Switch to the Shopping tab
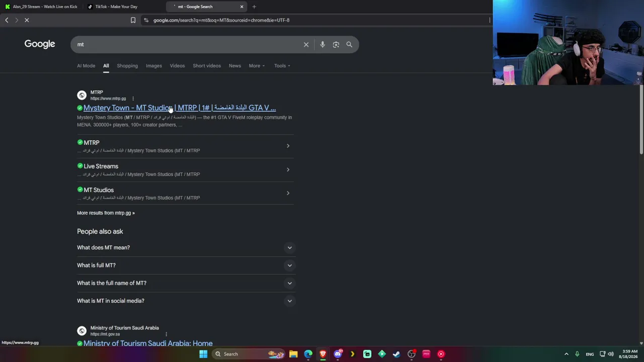The width and height of the screenshot is (644, 362). point(127,66)
